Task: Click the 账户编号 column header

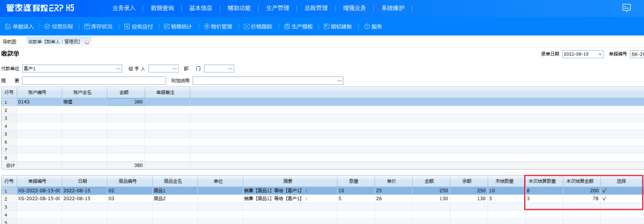Action: [x=39, y=93]
